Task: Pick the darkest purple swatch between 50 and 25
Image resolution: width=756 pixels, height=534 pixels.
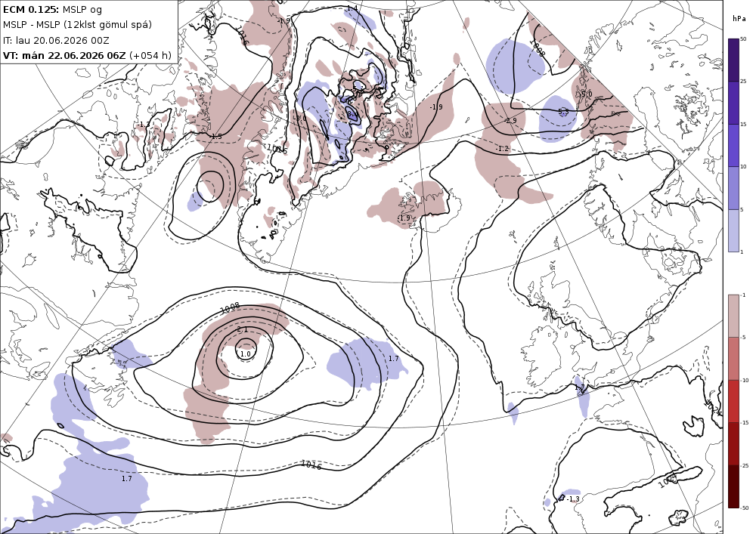Action: [733, 60]
